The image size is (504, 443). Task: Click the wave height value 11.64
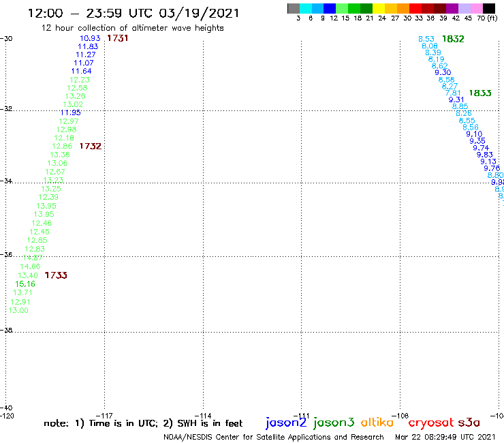[x=82, y=71]
